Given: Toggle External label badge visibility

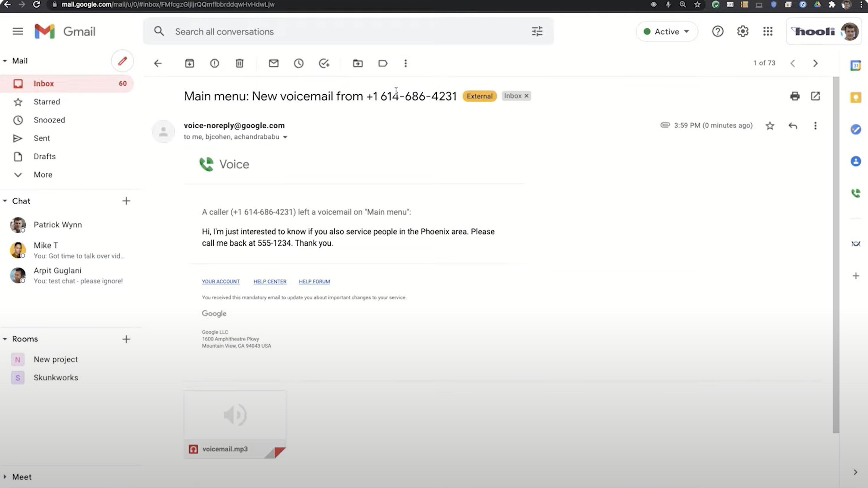Looking at the screenshot, I should point(479,96).
